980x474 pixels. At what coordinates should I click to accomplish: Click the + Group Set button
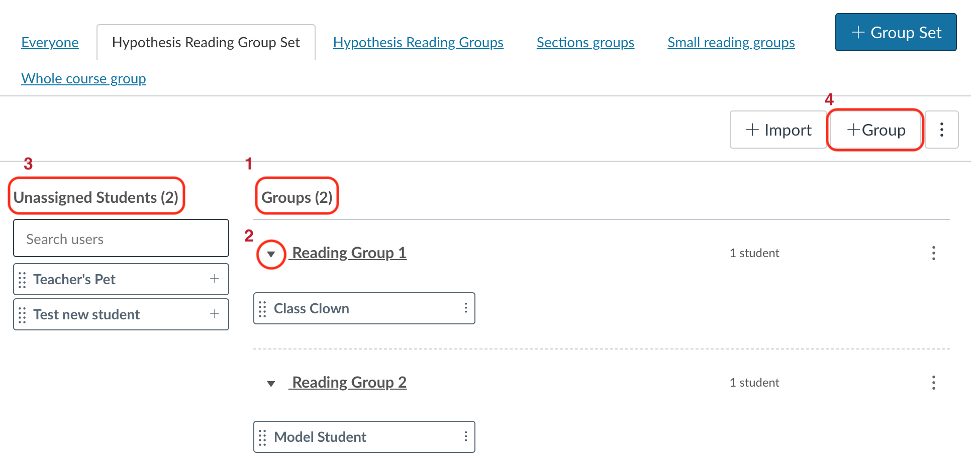coord(895,32)
